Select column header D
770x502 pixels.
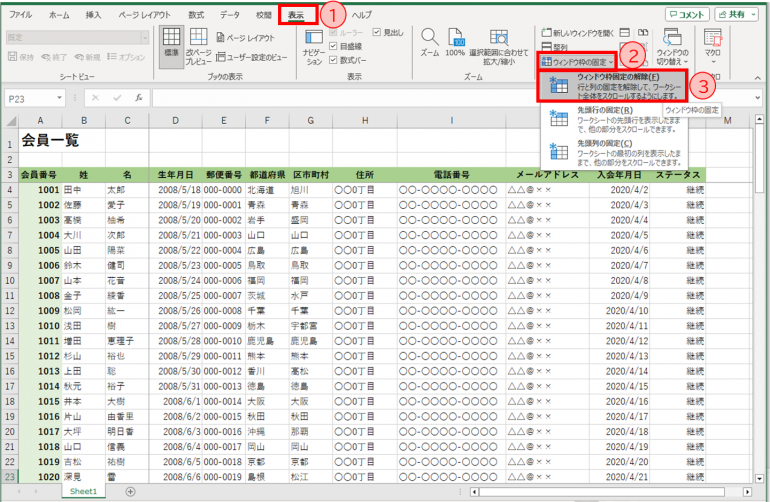coord(175,120)
